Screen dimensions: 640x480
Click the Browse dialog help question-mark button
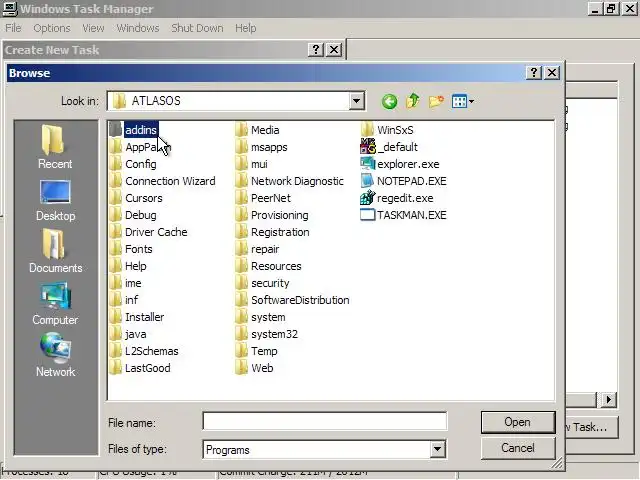pos(533,73)
